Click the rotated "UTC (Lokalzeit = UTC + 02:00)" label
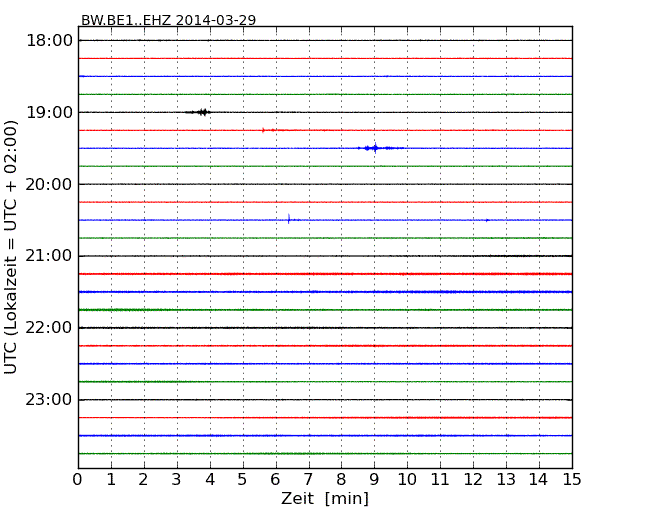This screenshot has height=520, width=650. click(11, 247)
